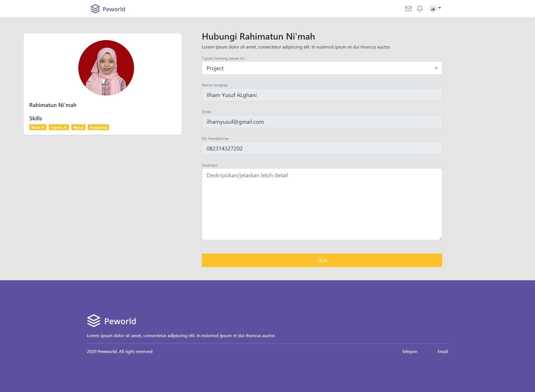Click the No Handphone input field
This screenshot has width=535, height=392.
(322, 148)
